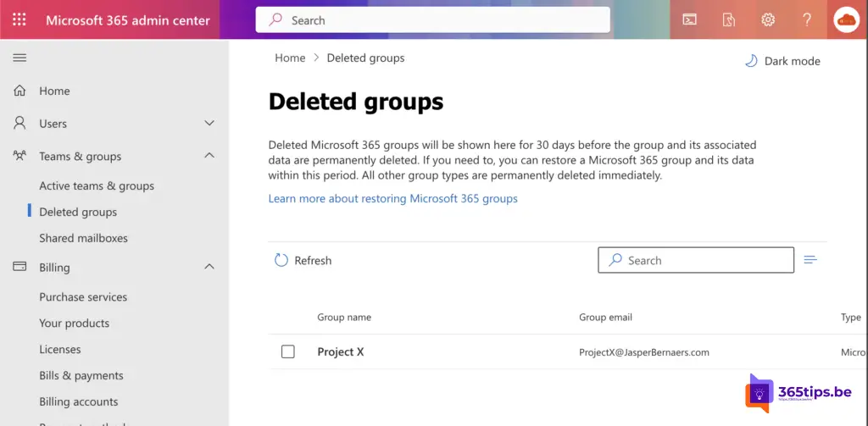Viewport: 868px width, 426px height.
Task: Open Billing menu label
Action: (x=54, y=268)
